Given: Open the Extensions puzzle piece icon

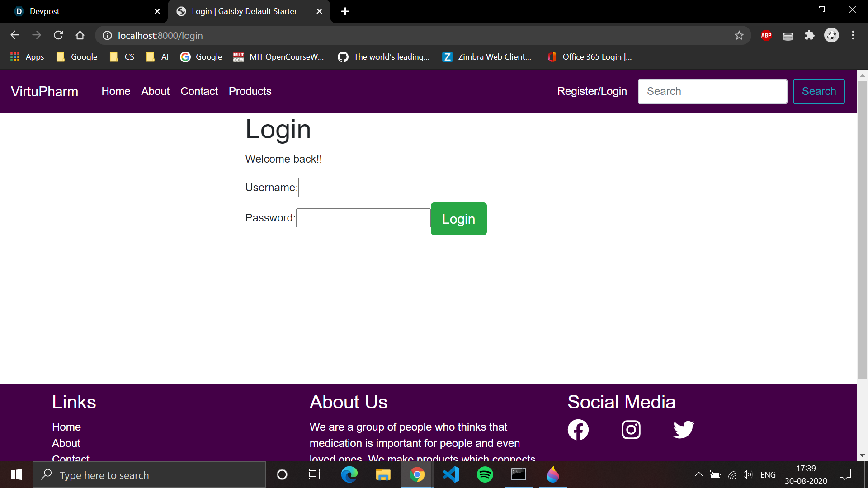Looking at the screenshot, I should pos(810,35).
